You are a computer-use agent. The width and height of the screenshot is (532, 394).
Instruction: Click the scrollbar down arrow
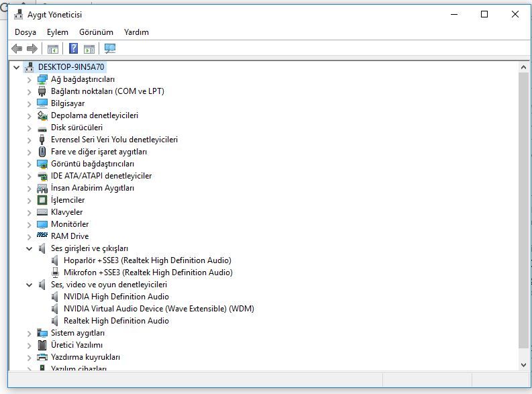523,365
